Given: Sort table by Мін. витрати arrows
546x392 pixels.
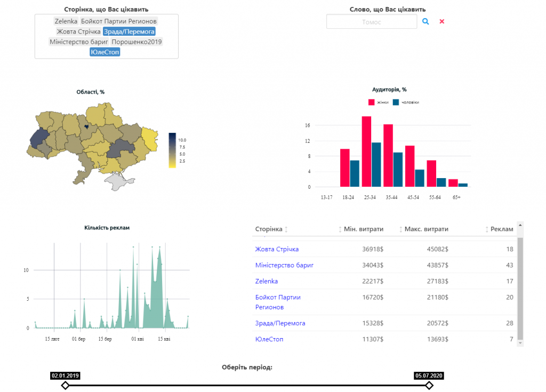Looking at the screenshot, I should coord(340,229).
